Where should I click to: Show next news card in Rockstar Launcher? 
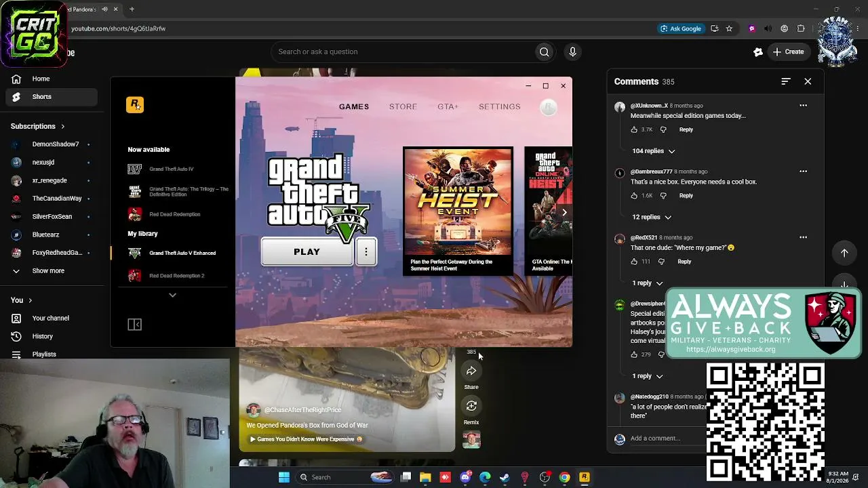coord(564,212)
